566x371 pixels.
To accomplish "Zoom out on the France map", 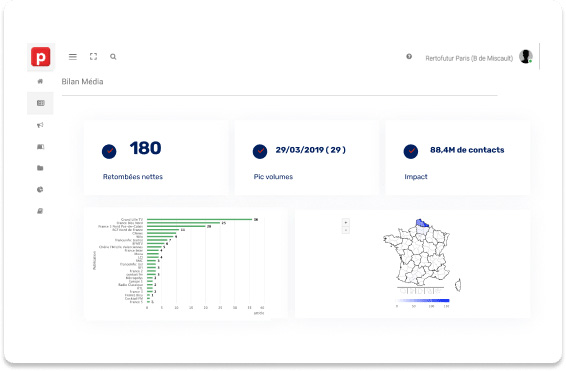I will pos(345,230).
